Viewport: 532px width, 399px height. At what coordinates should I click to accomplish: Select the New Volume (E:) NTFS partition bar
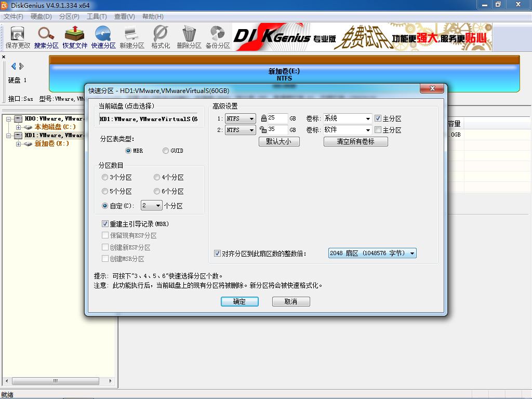(x=284, y=74)
